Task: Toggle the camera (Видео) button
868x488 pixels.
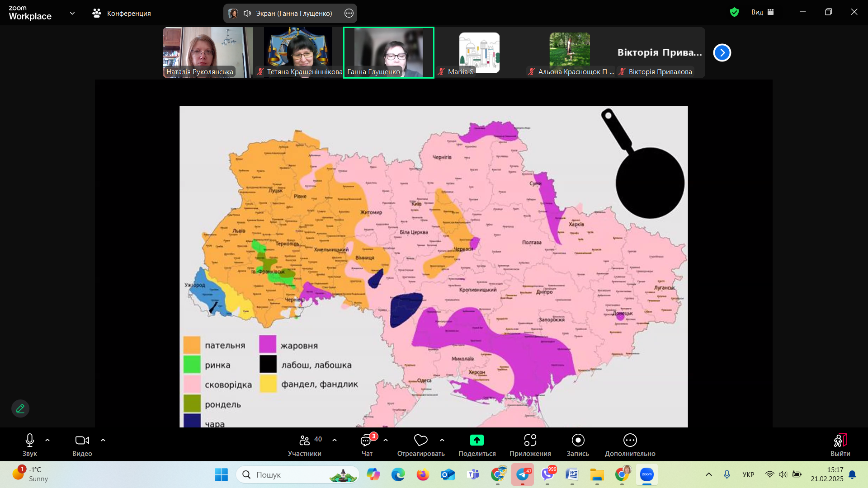Action: point(82,441)
